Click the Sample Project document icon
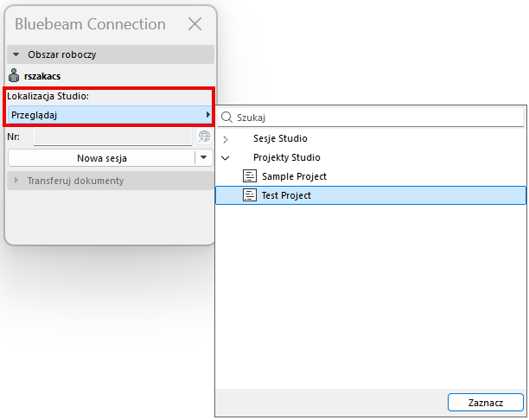The height and width of the screenshot is (420, 529). pos(251,176)
